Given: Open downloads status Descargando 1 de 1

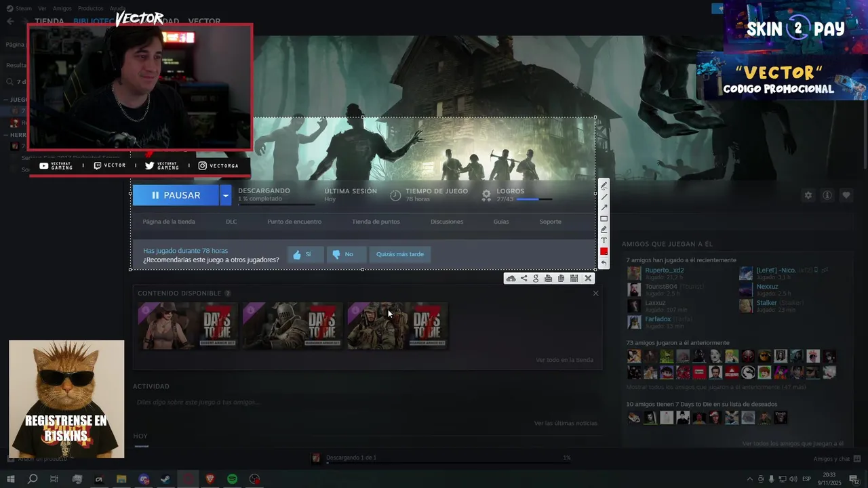Looking at the screenshot, I should pyautogui.click(x=441, y=458).
